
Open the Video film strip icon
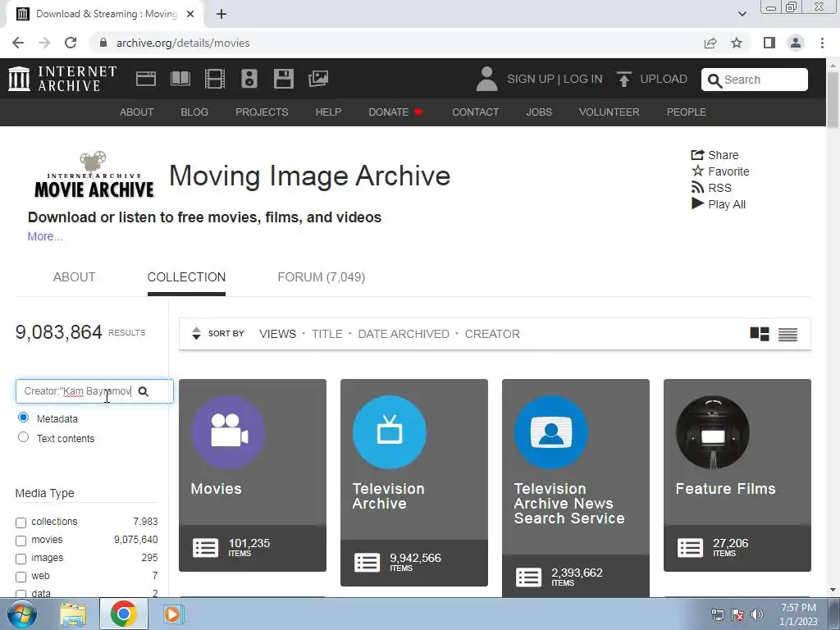tap(215, 79)
